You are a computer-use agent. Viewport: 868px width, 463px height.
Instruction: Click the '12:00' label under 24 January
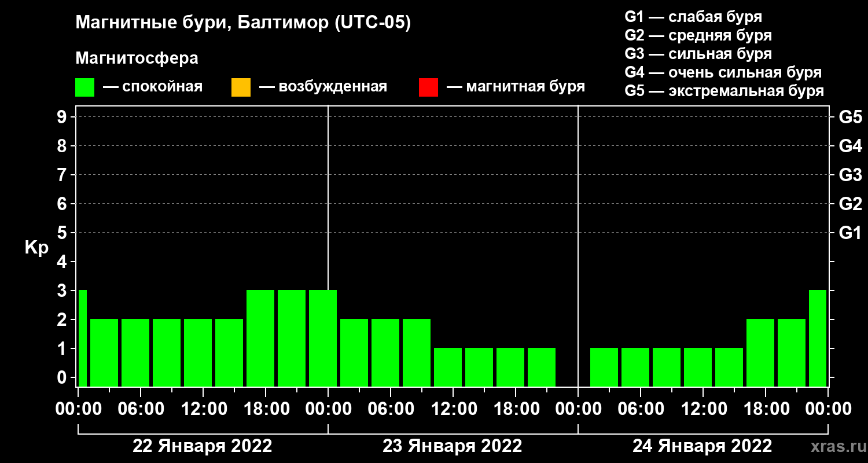point(703,409)
